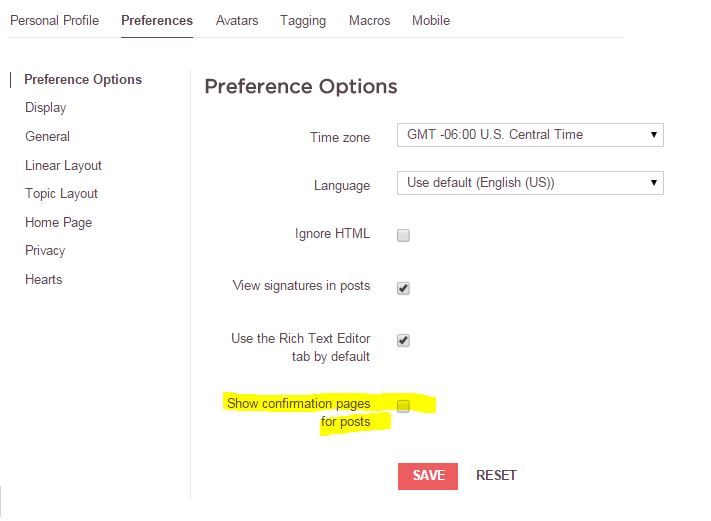Open Display settings in the sidebar
Image resolution: width=711 pixels, height=521 pixels.
point(46,107)
